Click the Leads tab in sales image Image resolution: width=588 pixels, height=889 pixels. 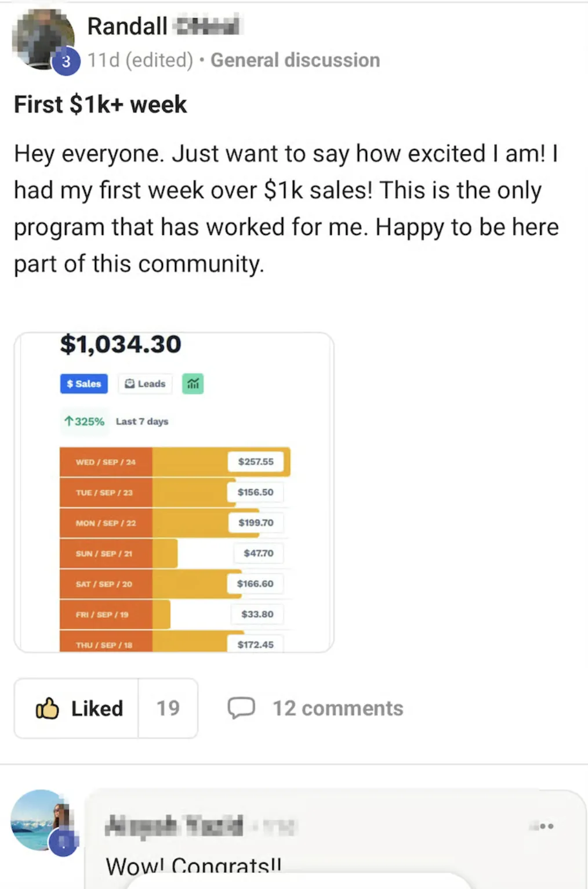coord(146,384)
